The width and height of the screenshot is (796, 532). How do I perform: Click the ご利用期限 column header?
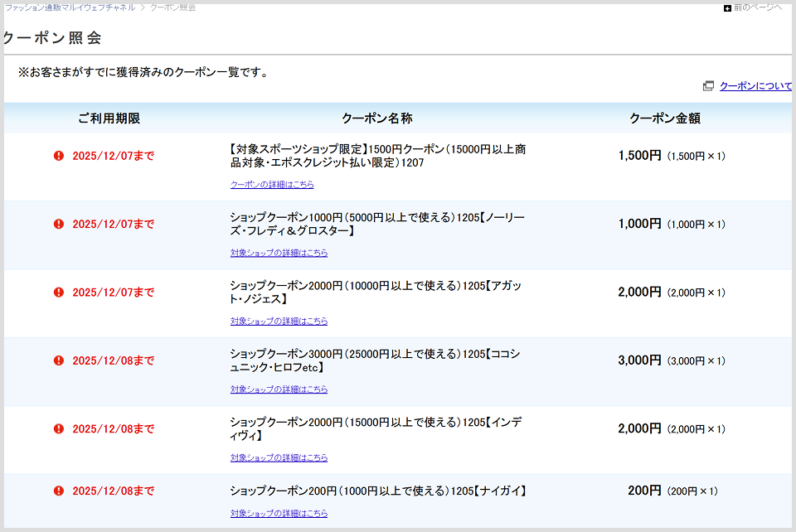(x=109, y=118)
